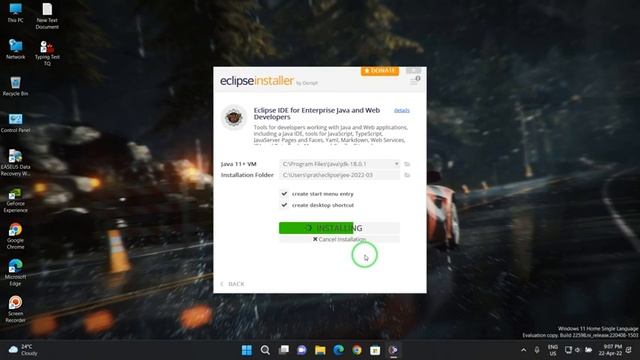Click the Installation Folder path field
Screen dimensions: 640x360
click(339, 175)
